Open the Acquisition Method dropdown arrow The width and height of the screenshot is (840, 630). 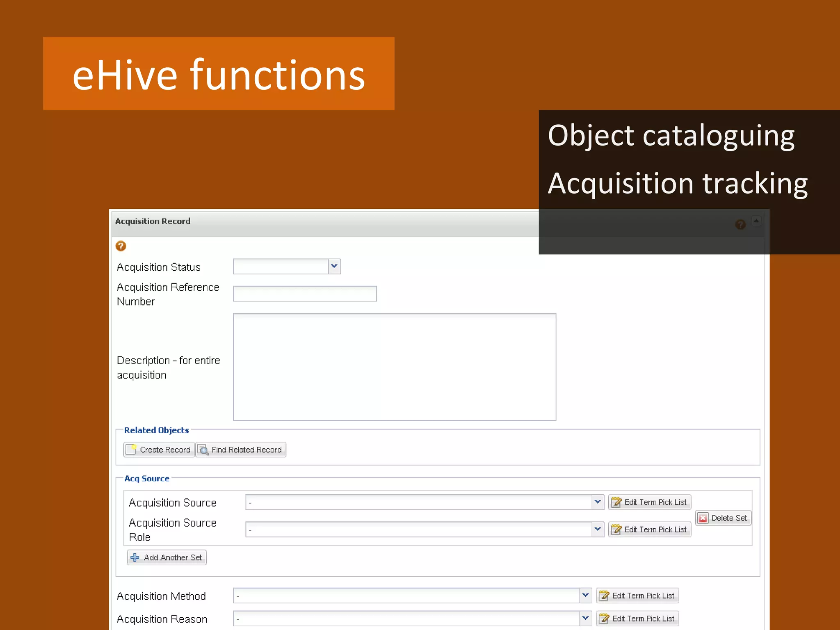pyautogui.click(x=585, y=595)
